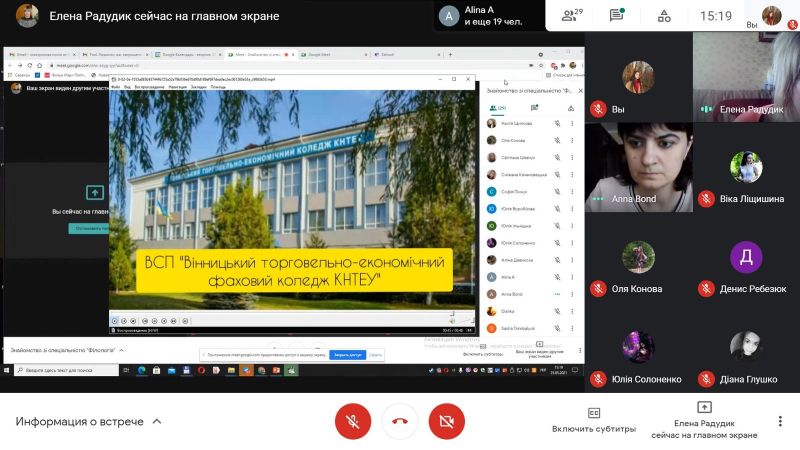The height and width of the screenshot is (450, 800).
Task: Click the speaking dots icon in Anna Bond's row
Action: click(x=557, y=294)
